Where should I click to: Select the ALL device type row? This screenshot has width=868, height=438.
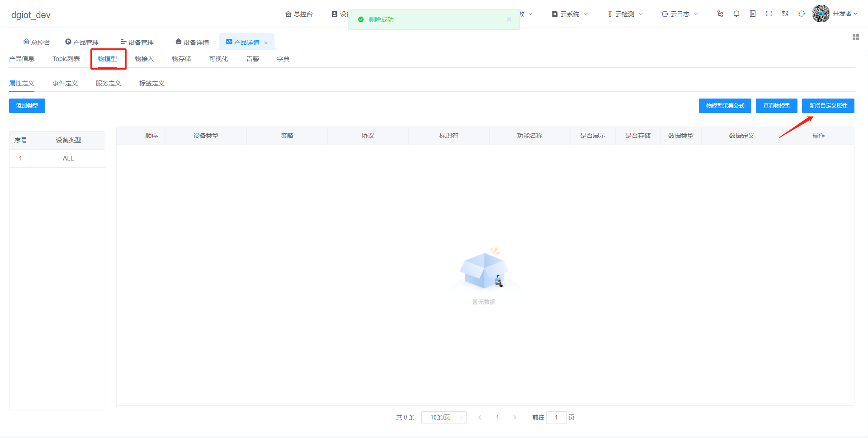click(x=57, y=158)
